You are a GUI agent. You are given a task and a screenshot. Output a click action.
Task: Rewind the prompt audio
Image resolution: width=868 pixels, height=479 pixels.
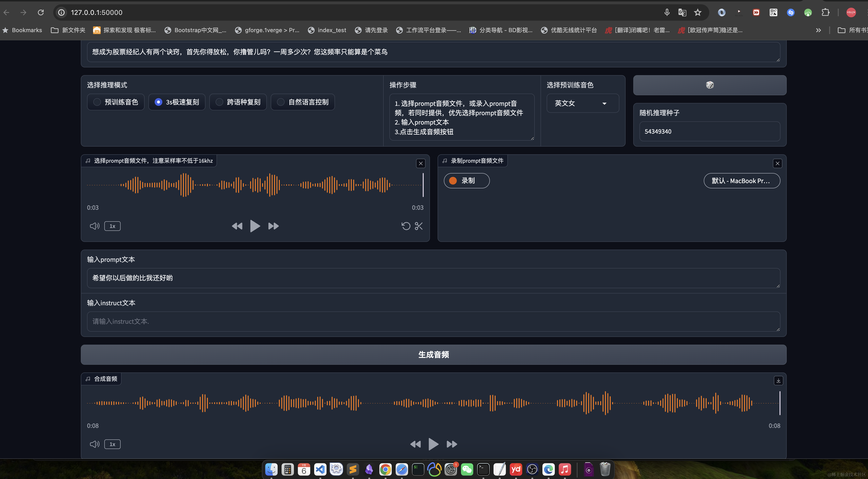[237, 226]
